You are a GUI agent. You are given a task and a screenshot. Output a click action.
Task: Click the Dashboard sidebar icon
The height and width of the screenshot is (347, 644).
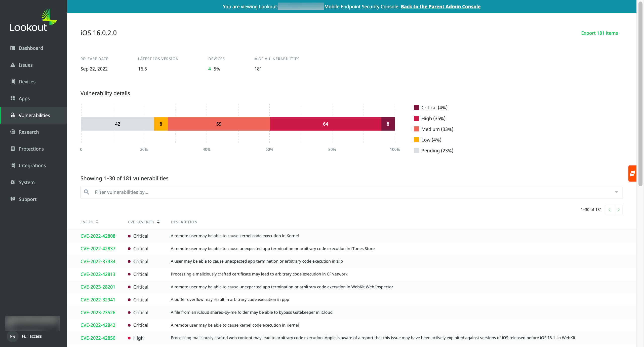pos(13,48)
